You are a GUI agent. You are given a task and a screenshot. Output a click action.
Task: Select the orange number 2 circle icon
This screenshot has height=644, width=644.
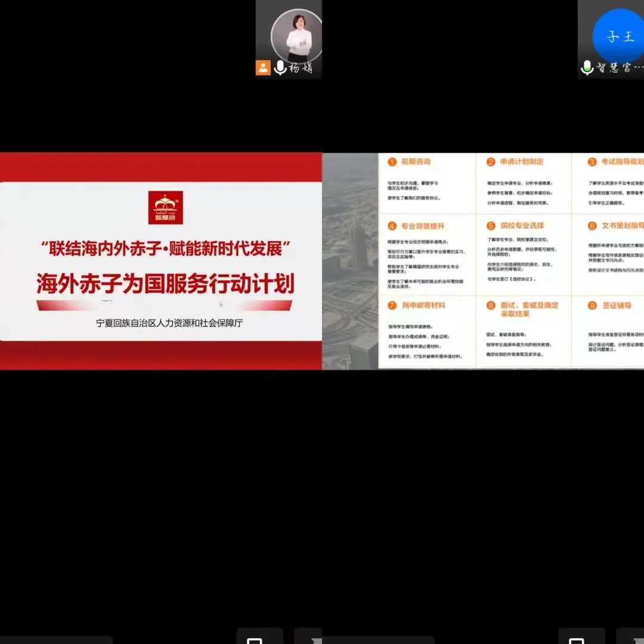491,162
